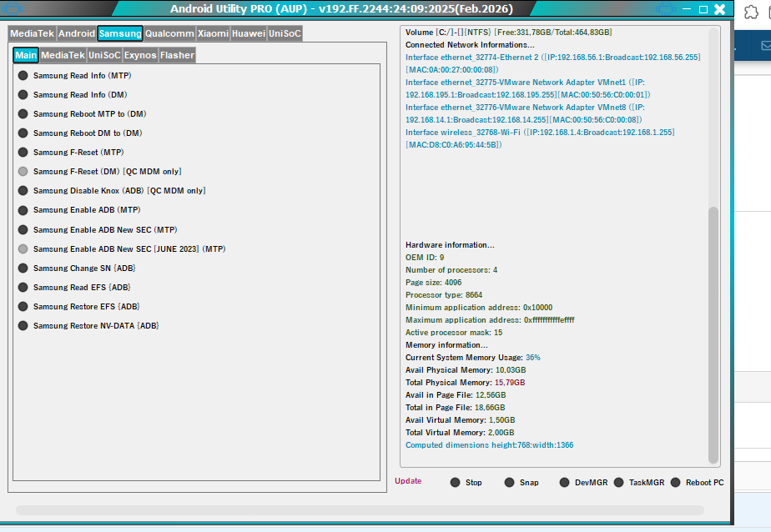This screenshot has width=771, height=532.
Task: Click Total Virtual Memory 2,00GB line
Action: [x=459, y=433]
